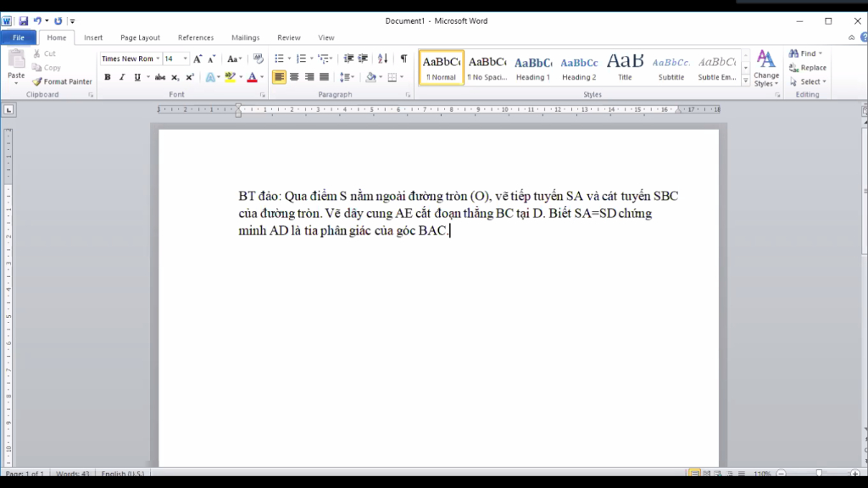Open the font size dropdown
Image resolution: width=868 pixels, height=488 pixels.
(186, 58)
